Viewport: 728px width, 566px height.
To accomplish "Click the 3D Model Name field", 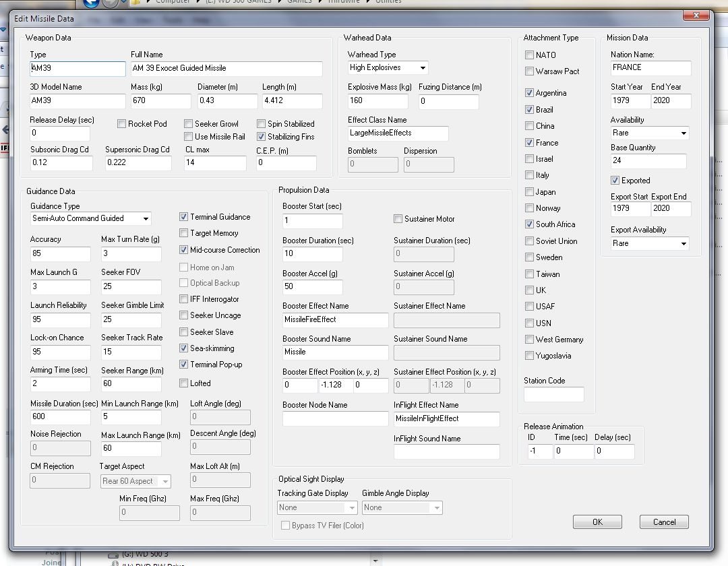I will 78,100.
